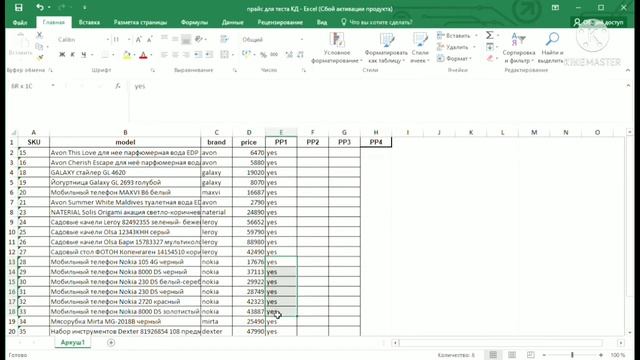The image size is (640, 360).
Task: Open the Calibri font name dropdown
Action: pyautogui.click(x=108, y=40)
